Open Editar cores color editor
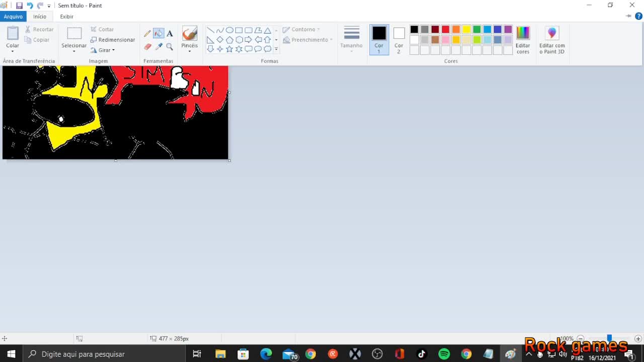The image size is (644, 362). 523,40
